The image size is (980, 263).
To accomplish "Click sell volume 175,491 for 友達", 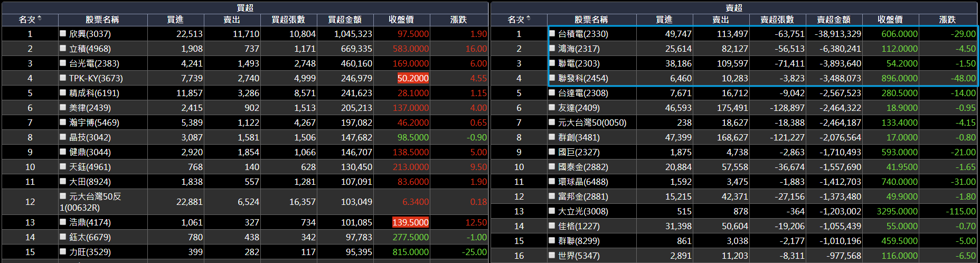I will pos(732,108).
